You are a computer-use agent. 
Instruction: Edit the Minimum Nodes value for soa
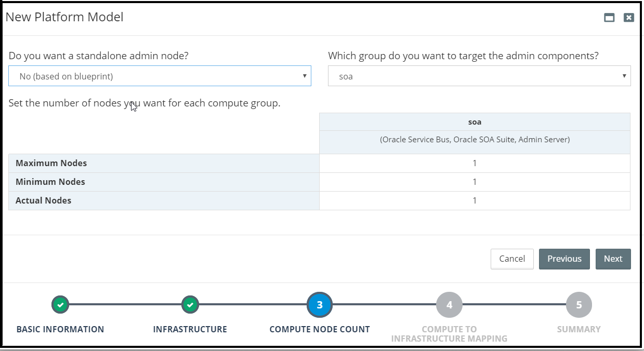pos(475,182)
